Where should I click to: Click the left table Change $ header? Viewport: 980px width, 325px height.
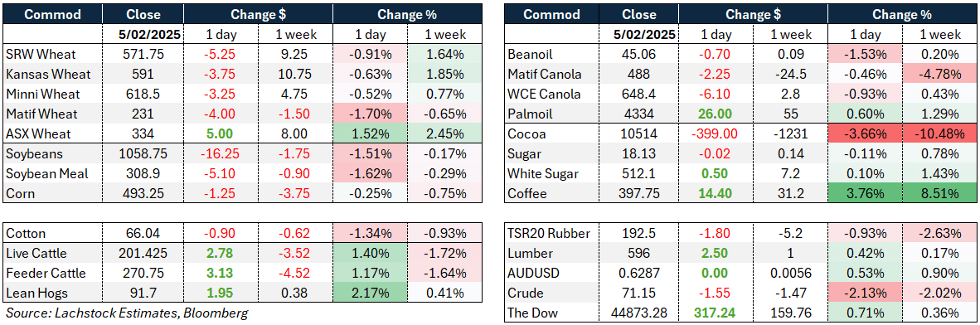[258, 14]
